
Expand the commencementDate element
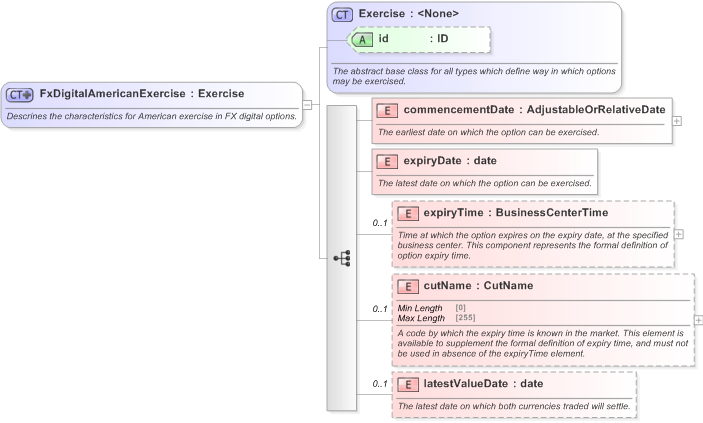coord(677,121)
